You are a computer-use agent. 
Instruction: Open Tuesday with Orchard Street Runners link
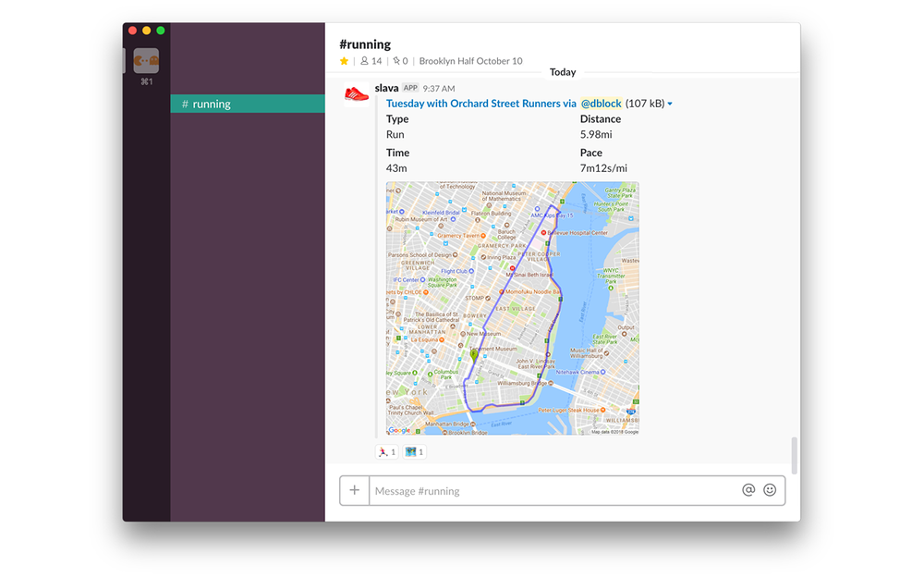coord(480,104)
